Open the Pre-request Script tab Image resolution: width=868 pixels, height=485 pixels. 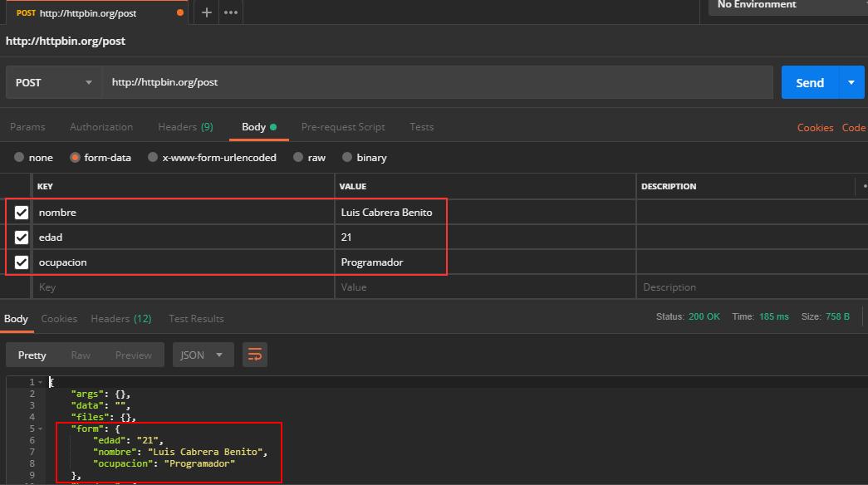coord(343,127)
